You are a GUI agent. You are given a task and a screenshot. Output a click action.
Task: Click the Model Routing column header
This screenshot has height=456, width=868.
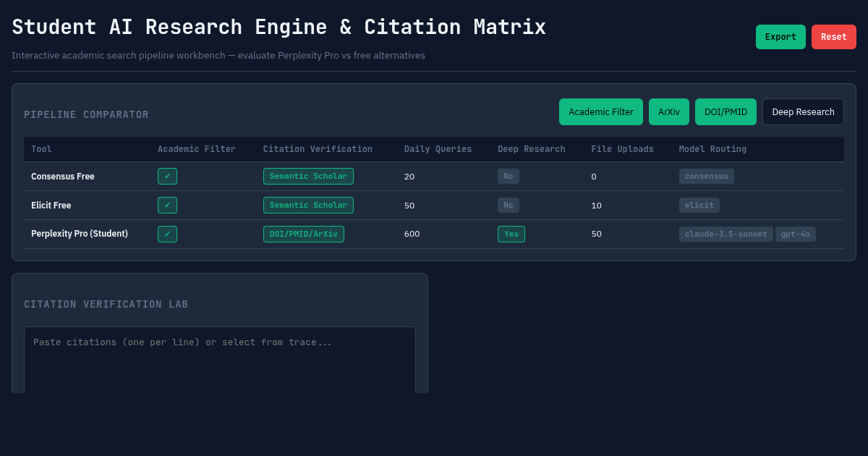click(x=712, y=149)
